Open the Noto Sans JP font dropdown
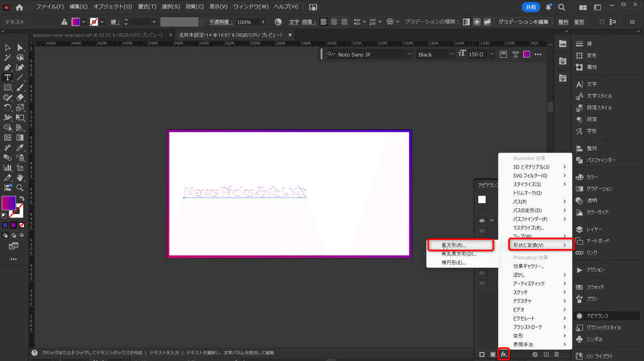644x361 pixels. click(x=409, y=54)
